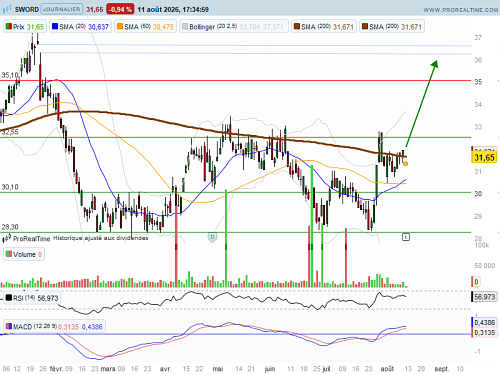500x375 pixels.
Task: Click the févr. date axis label
Action: (56, 369)
